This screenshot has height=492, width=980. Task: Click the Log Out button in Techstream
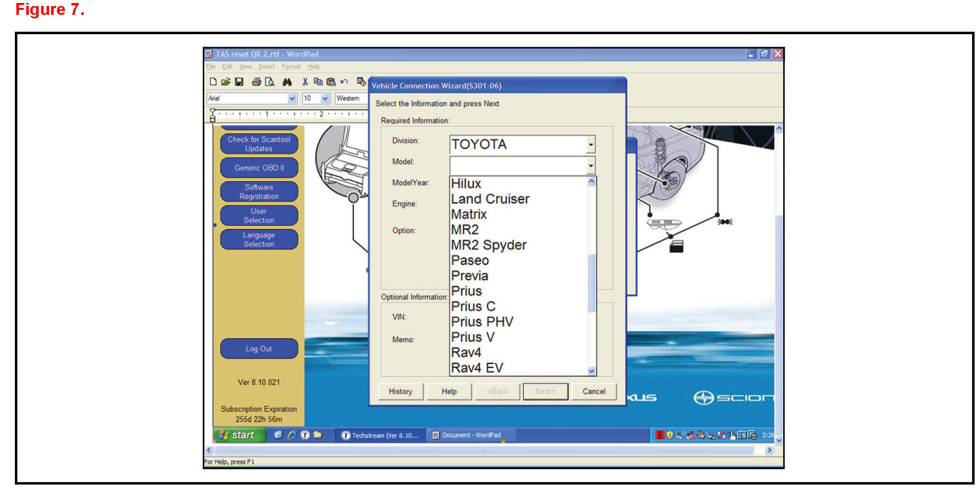coord(259,349)
